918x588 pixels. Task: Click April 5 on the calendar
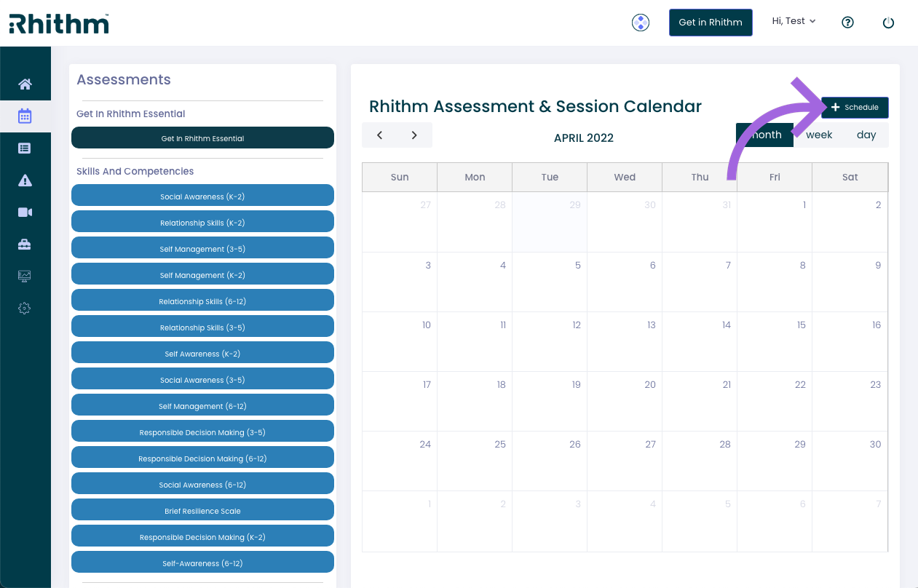[550, 282]
